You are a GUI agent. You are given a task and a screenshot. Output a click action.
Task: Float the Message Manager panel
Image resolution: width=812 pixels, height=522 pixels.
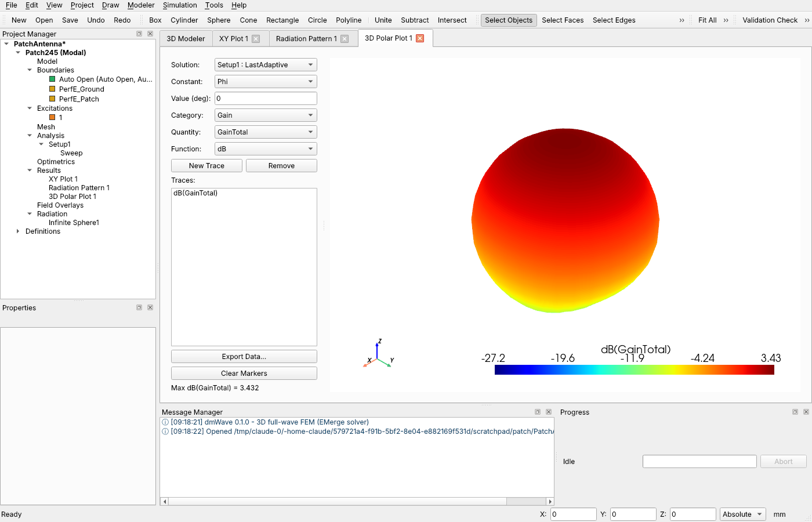click(538, 412)
